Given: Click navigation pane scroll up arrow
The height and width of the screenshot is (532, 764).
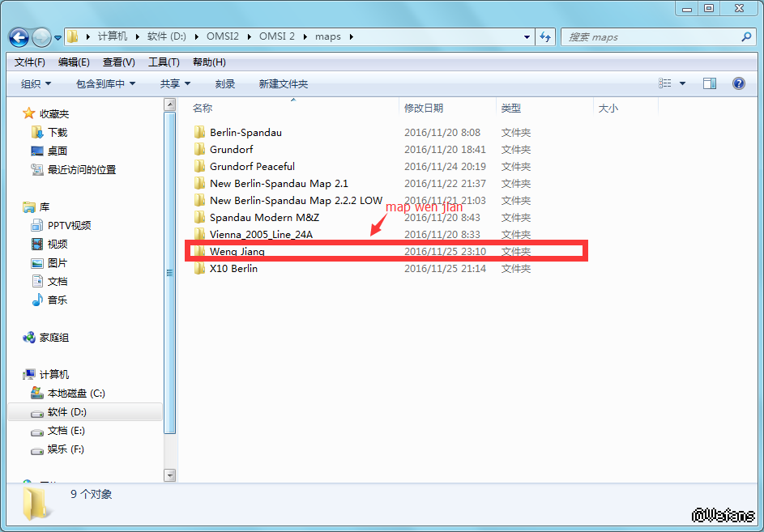Looking at the screenshot, I should (169, 104).
